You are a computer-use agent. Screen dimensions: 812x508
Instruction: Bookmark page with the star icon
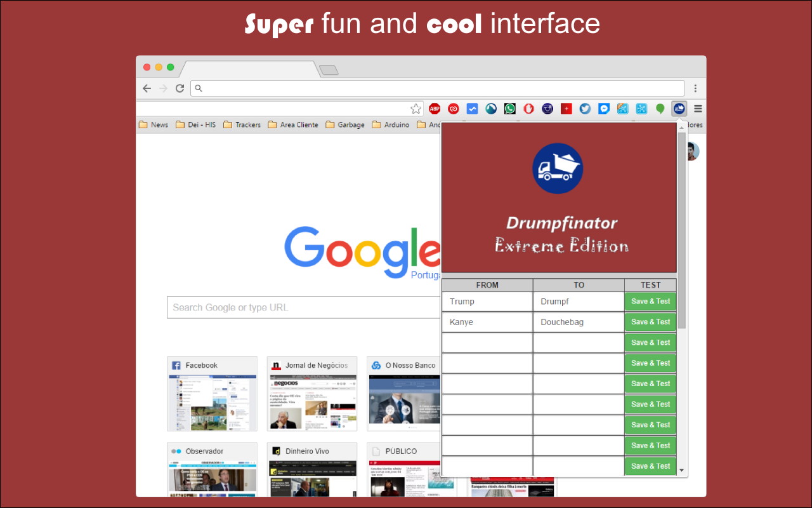(416, 109)
